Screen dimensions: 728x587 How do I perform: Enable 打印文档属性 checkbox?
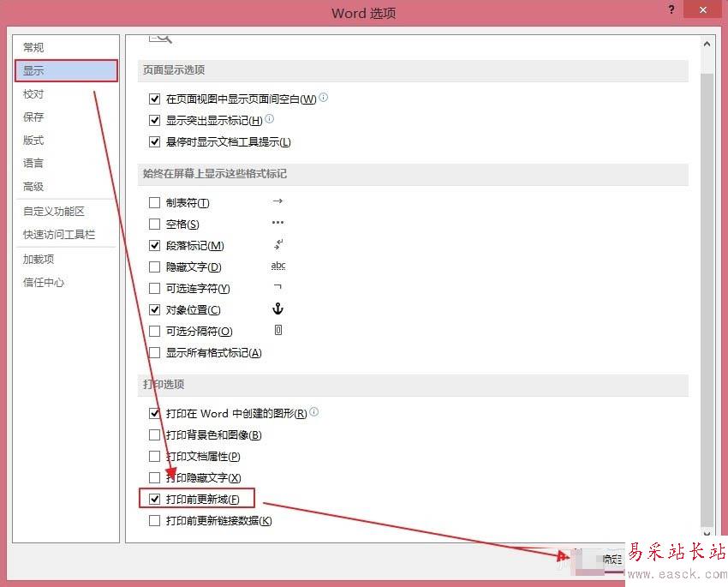[155, 456]
